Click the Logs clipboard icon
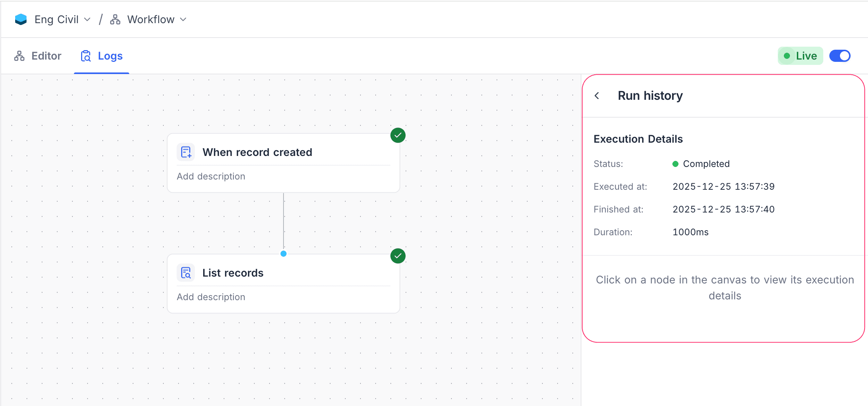 (86, 55)
